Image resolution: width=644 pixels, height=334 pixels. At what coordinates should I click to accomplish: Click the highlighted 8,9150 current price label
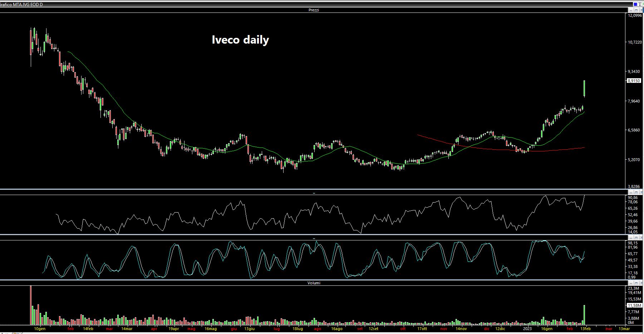point(634,81)
